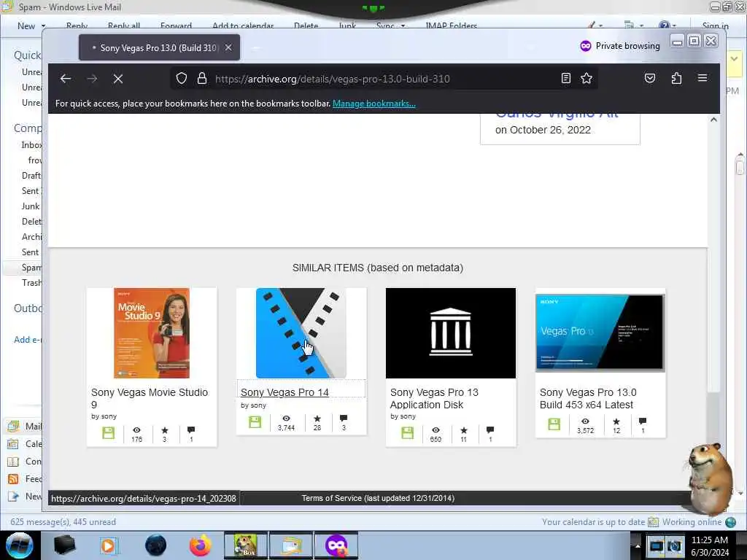Screen dimensions: 747x560
Task: Open Sony Vegas Pro 14 thumbnail image
Action: (301, 332)
